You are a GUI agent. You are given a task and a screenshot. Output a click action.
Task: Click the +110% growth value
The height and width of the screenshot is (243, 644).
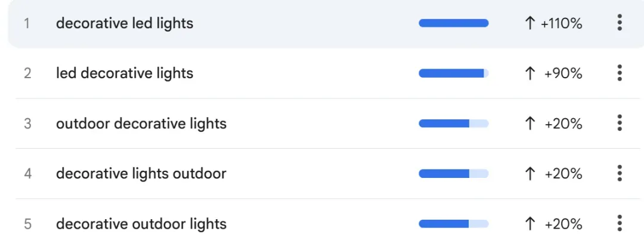[x=562, y=24]
